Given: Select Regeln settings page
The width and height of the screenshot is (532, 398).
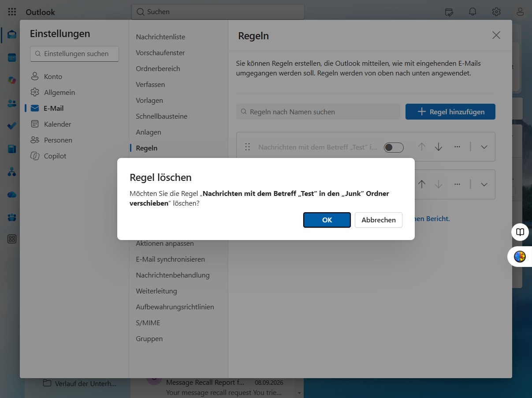Looking at the screenshot, I should point(147,148).
